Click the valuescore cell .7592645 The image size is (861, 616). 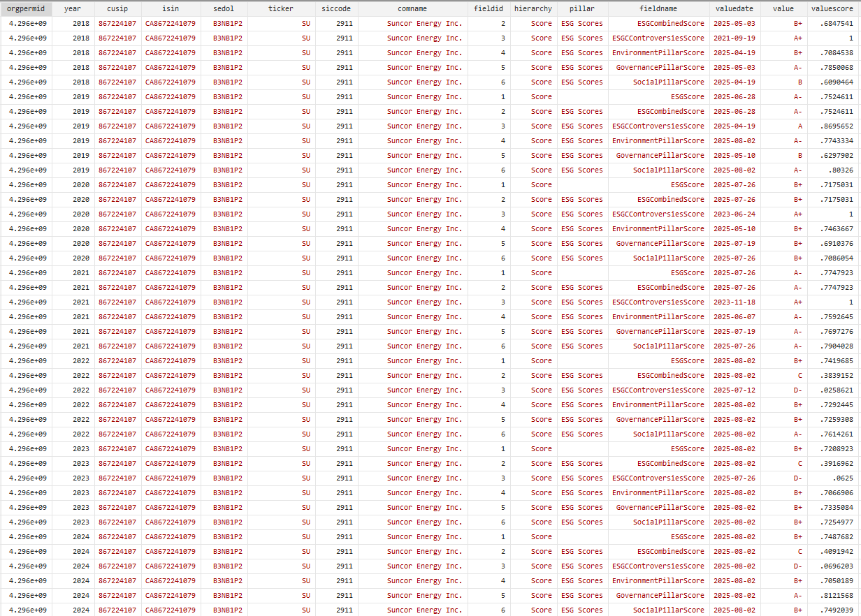(832, 317)
